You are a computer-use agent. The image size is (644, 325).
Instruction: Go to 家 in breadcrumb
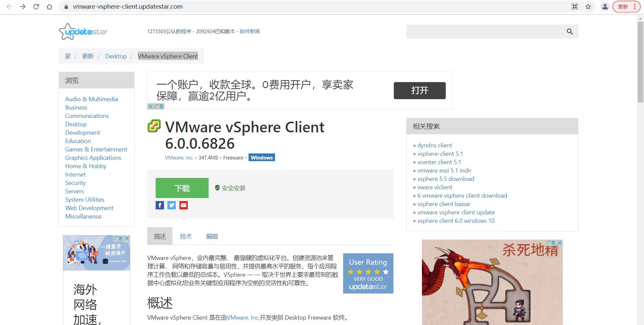(x=68, y=56)
